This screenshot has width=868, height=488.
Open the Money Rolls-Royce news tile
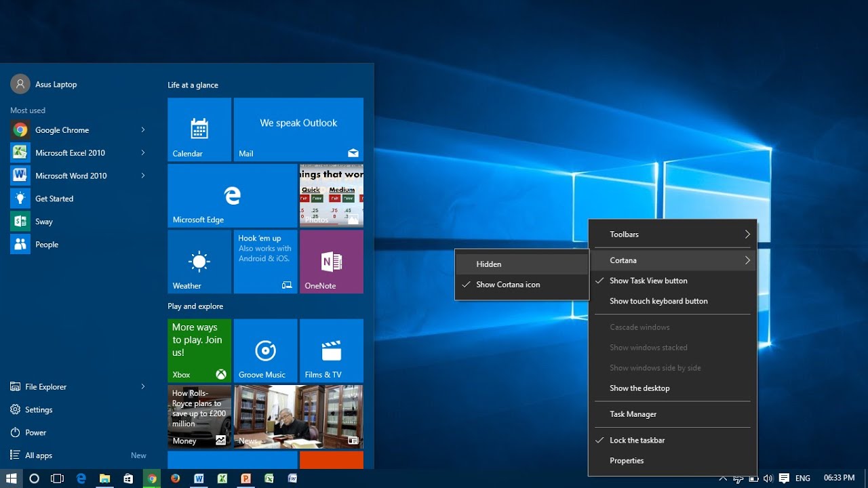point(199,417)
